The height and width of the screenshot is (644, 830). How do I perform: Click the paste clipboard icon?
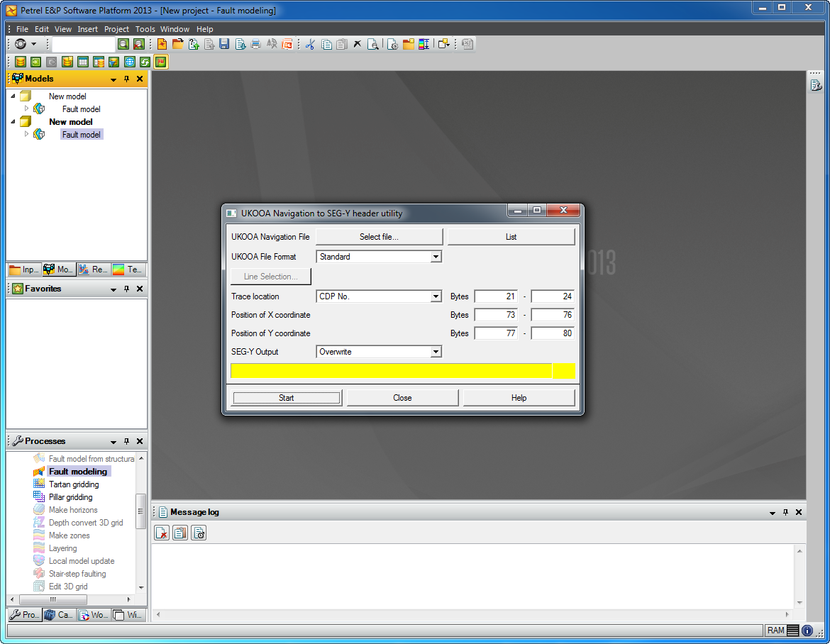342,45
